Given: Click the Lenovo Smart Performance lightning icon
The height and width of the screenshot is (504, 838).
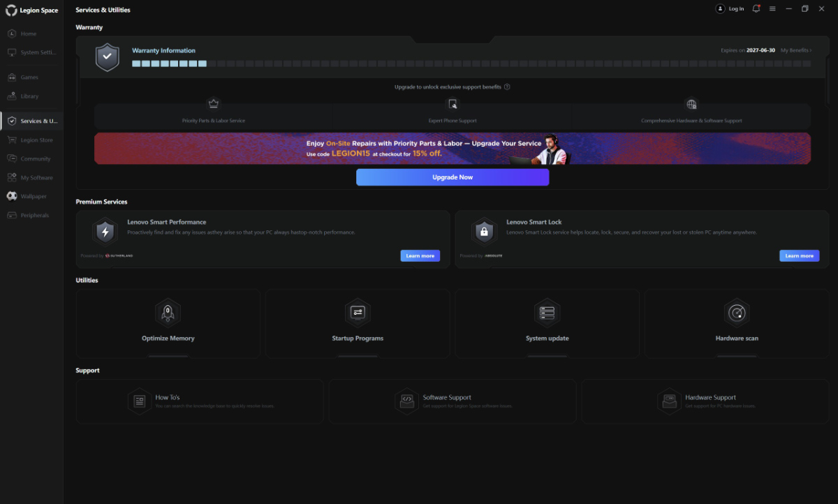Looking at the screenshot, I should (105, 232).
